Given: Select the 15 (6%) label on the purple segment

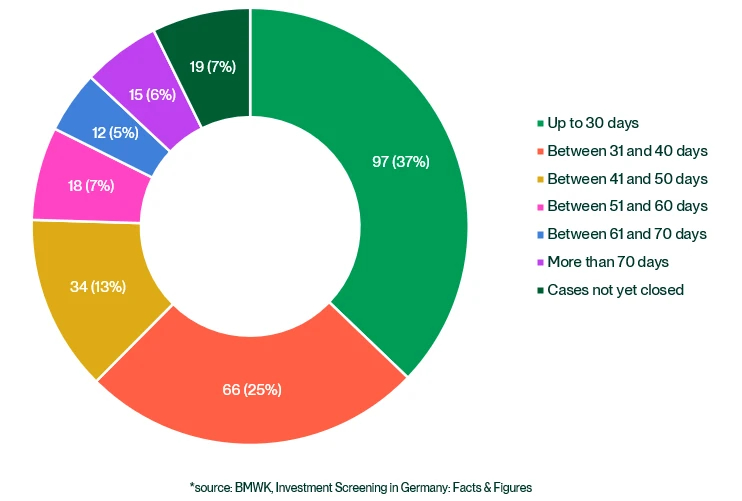Looking at the screenshot, I should (x=152, y=94).
